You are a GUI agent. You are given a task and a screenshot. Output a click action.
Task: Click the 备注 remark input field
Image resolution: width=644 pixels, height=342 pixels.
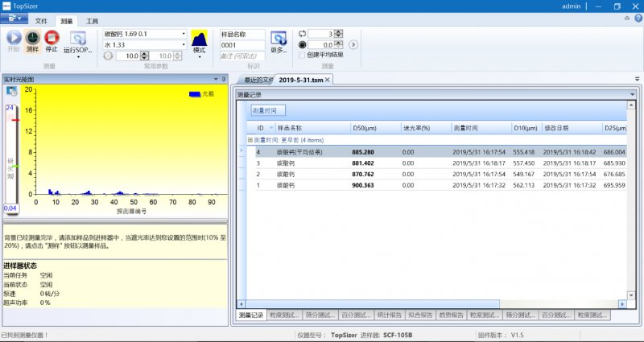click(242, 56)
